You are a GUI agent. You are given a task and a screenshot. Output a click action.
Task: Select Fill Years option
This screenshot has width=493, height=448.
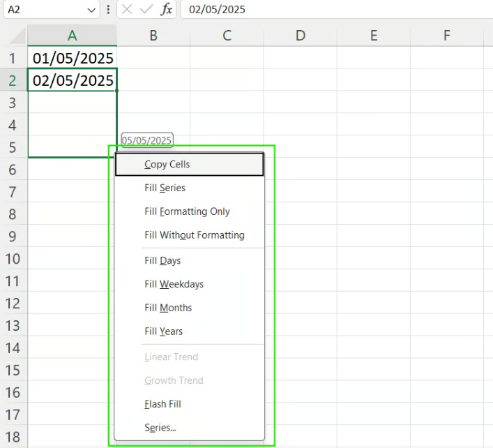coord(163,331)
